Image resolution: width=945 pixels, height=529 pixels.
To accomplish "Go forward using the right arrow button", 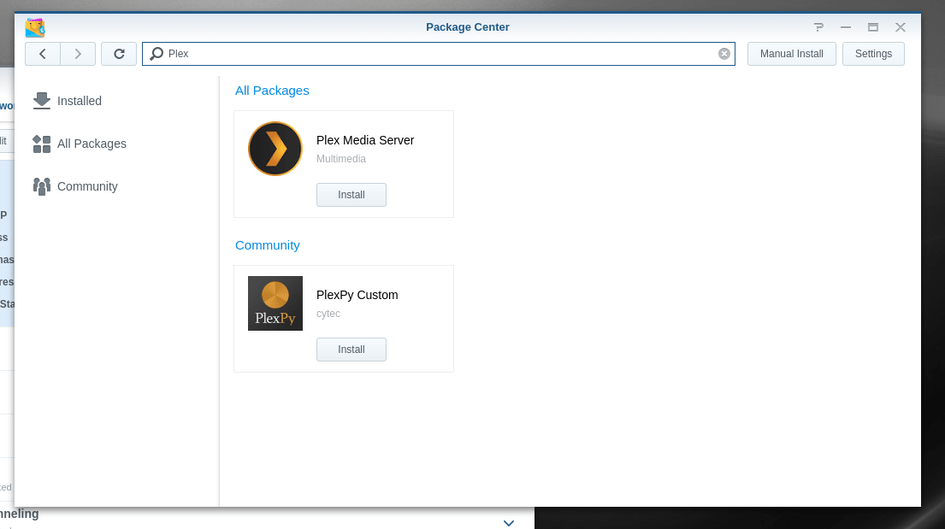I will coord(78,54).
